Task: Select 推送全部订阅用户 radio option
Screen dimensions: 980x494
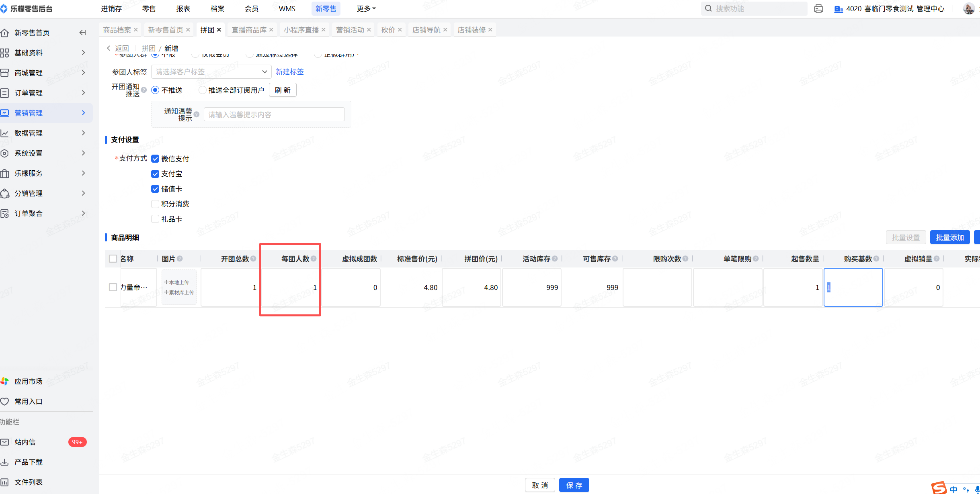Action: [203, 90]
